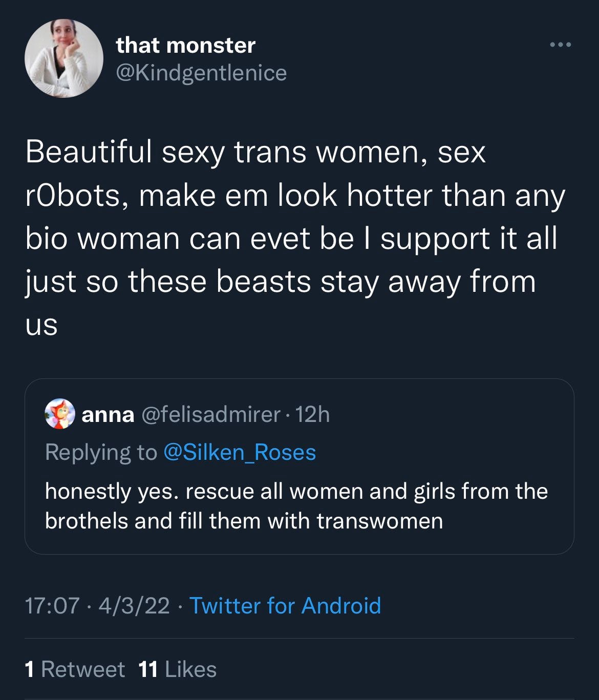Click the display name that monster
The width and height of the screenshot is (599, 700).
(186, 45)
